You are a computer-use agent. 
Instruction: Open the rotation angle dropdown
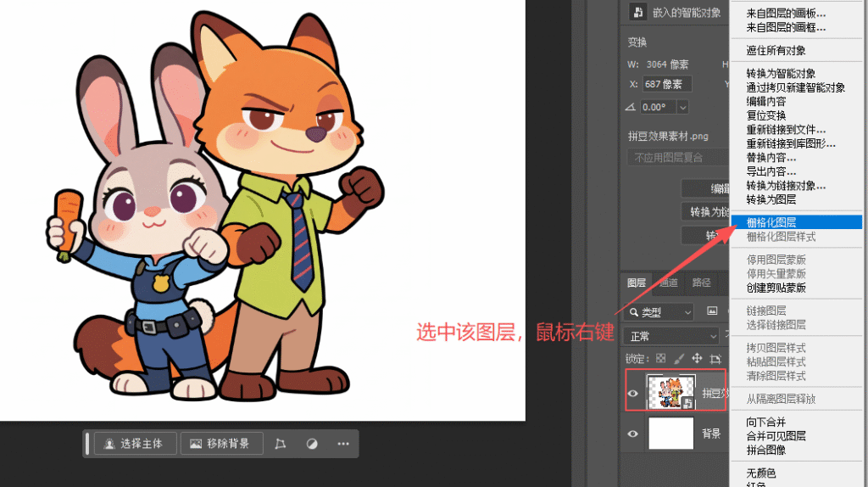[x=682, y=107]
